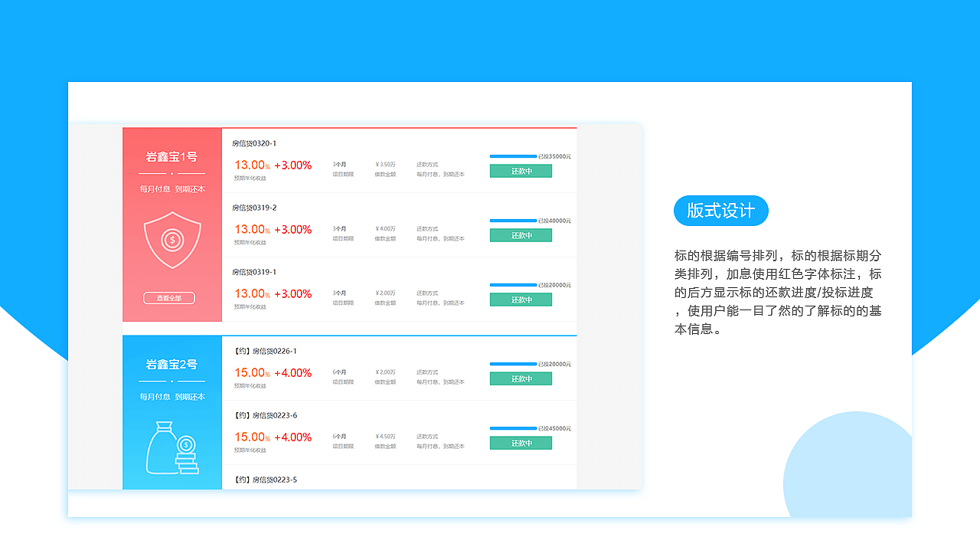Viewport: 980px width, 560px height.
Task: Click 还款中 button for 房信贷0319-1
Action: 521,300
